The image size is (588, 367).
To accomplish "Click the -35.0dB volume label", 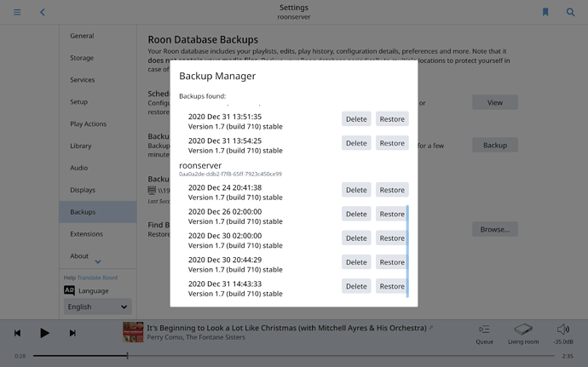I will (563, 342).
